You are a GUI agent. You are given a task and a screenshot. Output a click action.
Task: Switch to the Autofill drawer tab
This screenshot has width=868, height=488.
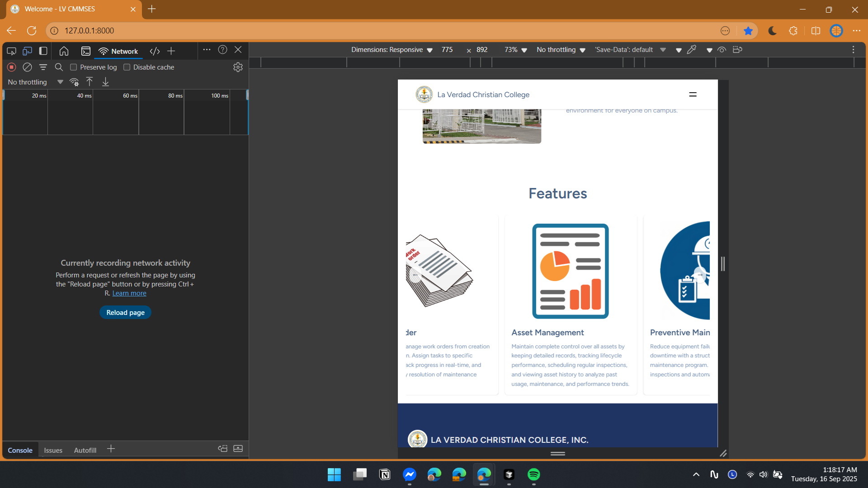(85, 450)
